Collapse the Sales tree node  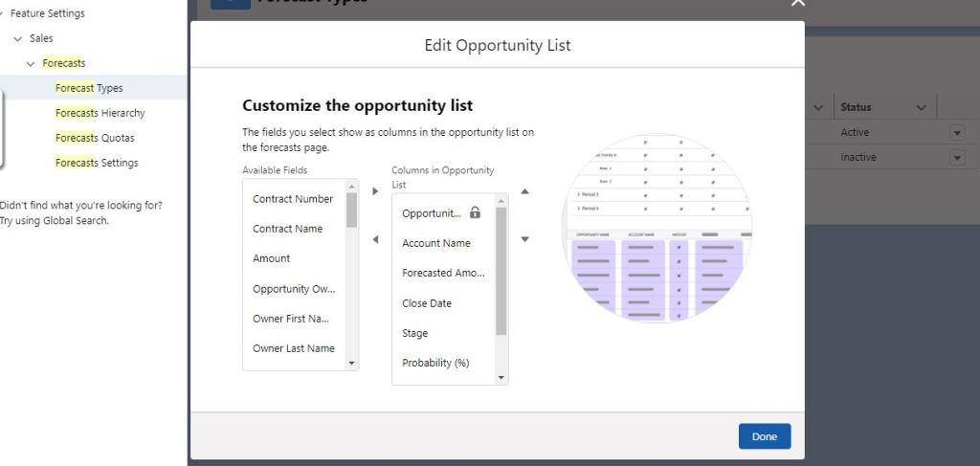pyautogui.click(x=18, y=38)
